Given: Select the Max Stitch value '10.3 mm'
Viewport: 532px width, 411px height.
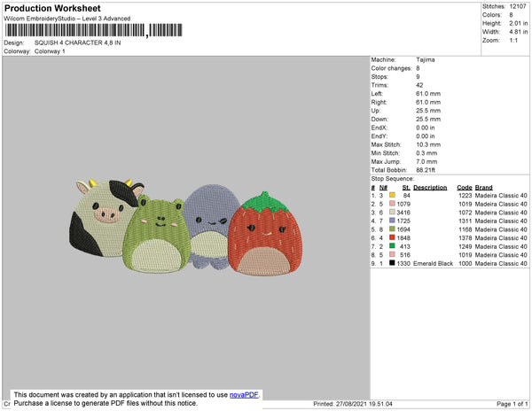Looking at the screenshot, I should coord(428,144).
